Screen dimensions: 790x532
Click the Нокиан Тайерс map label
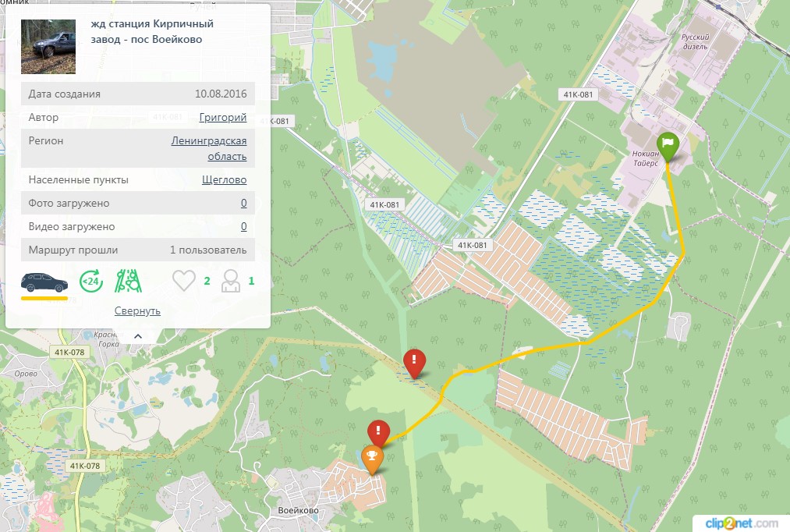646,158
